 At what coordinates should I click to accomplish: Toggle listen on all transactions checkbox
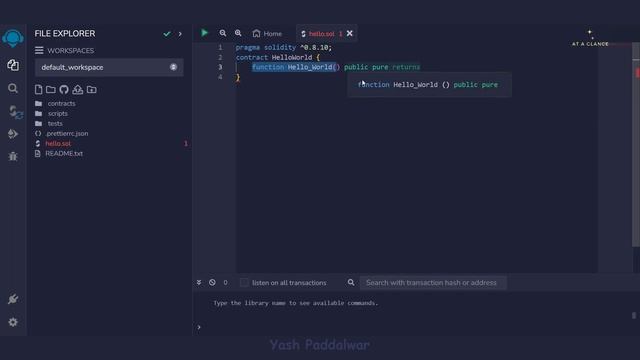[244, 282]
